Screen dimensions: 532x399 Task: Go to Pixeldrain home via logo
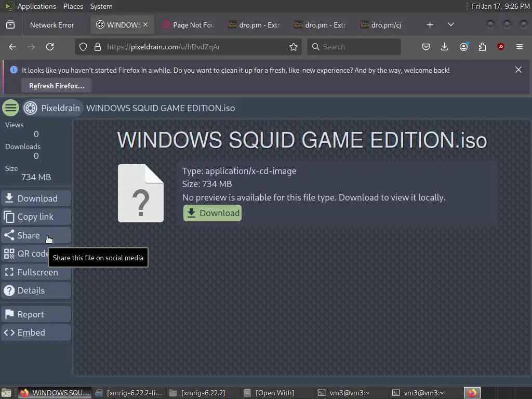point(52,108)
